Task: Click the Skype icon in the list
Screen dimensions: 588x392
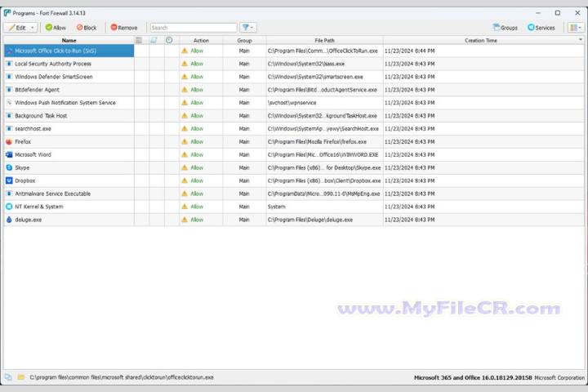Action: 9,167
